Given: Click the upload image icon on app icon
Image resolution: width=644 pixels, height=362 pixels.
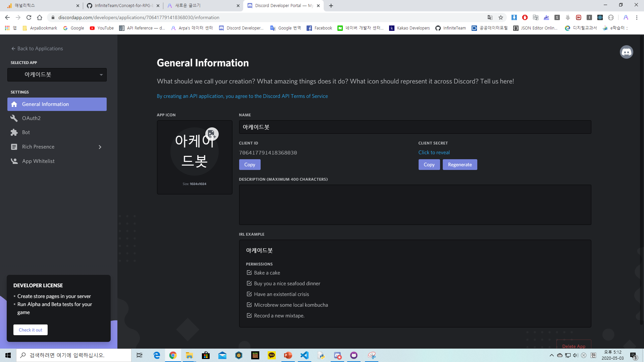Looking at the screenshot, I should coord(212,134).
